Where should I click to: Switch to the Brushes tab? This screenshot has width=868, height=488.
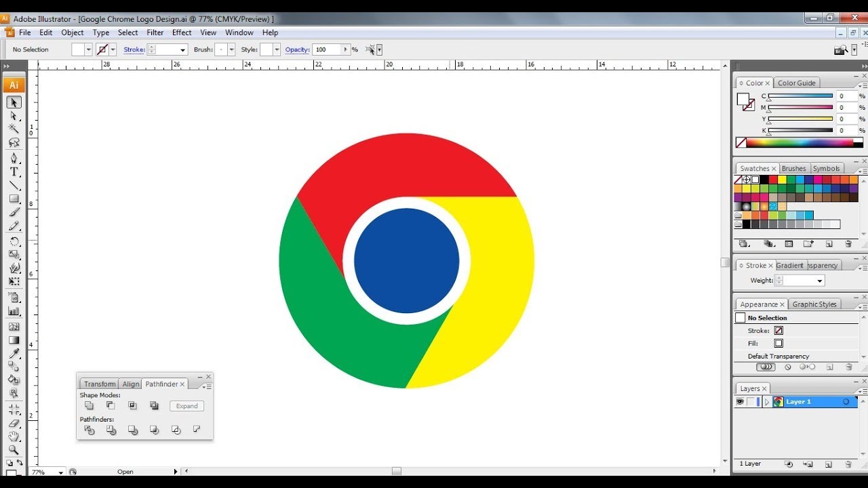794,169
